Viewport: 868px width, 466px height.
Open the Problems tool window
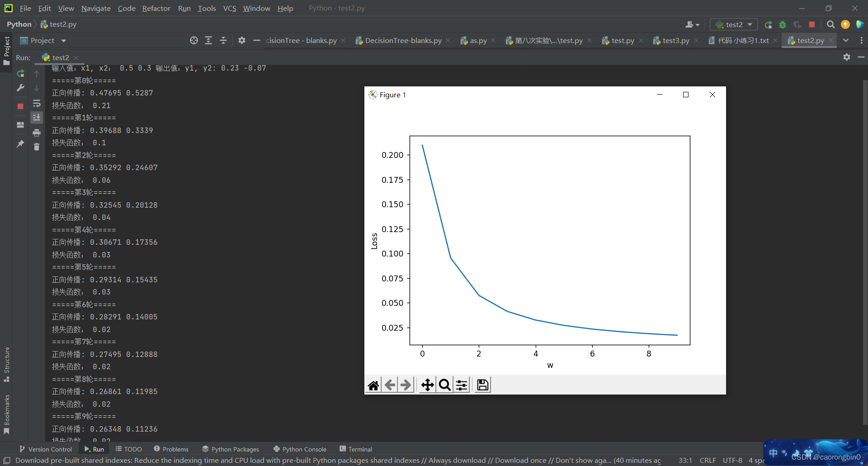click(x=171, y=449)
